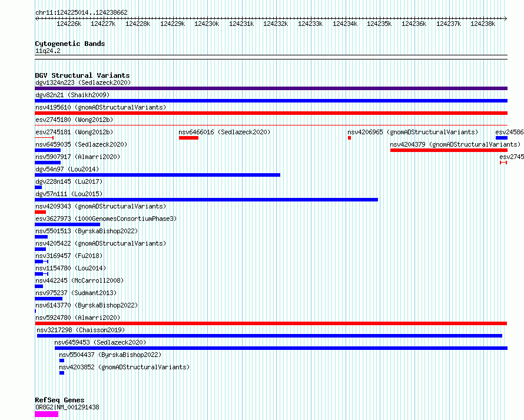Open the esv2745180 (Wong2012b) variant label
This screenshot has height=420, width=524.
74,120
